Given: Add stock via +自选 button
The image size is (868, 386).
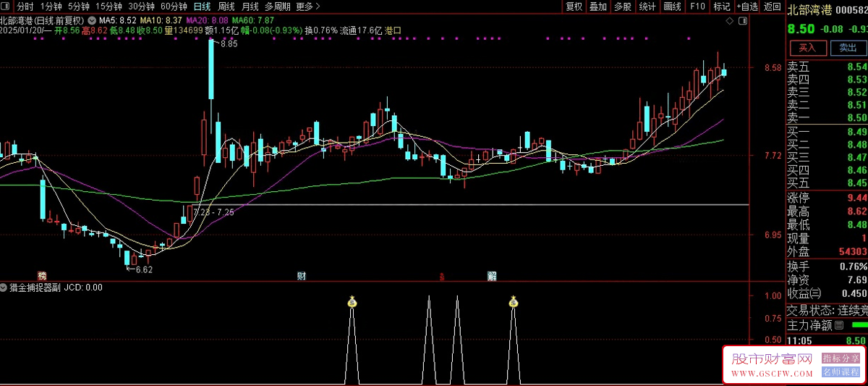Looking at the screenshot, I should pyautogui.click(x=748, y=7).
